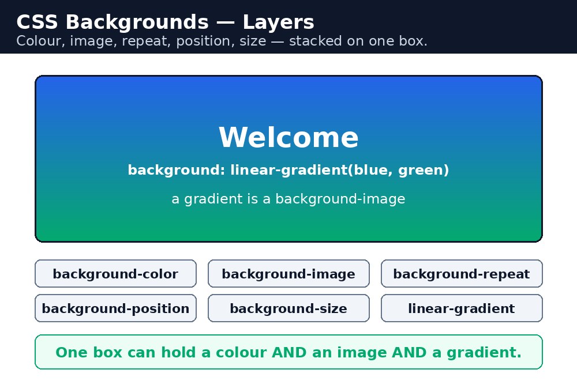
Task: Click the linear-gradient chip
Action: coord(462,308)
